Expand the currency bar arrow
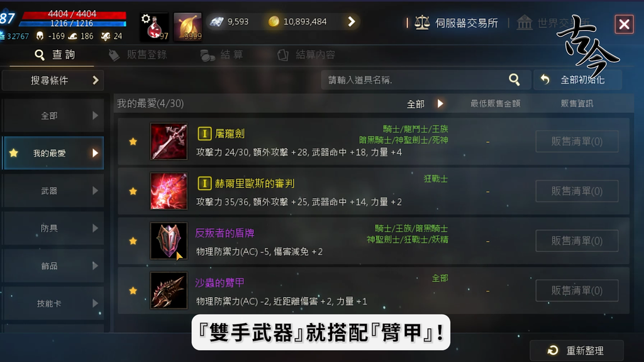This screenshot has height=362, width=644. click(x=351, y=21)
